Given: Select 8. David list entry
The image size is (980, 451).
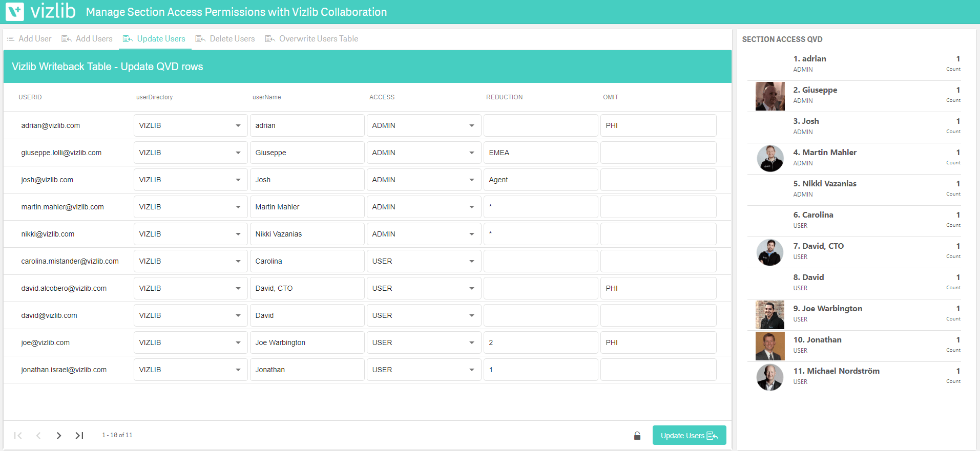Looking at the screenshot, I should (x=854, y=283).
